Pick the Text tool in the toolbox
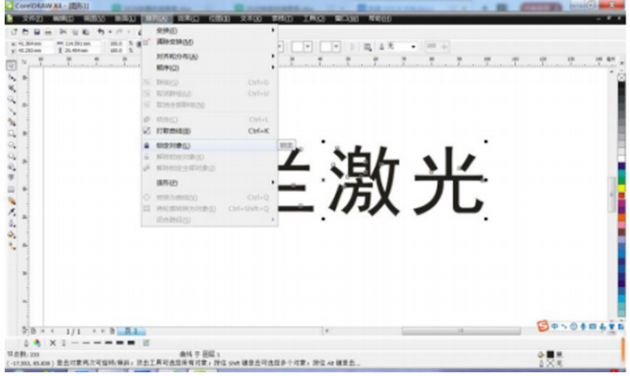Screen dimensions: 630x376 tap(12, 178)
